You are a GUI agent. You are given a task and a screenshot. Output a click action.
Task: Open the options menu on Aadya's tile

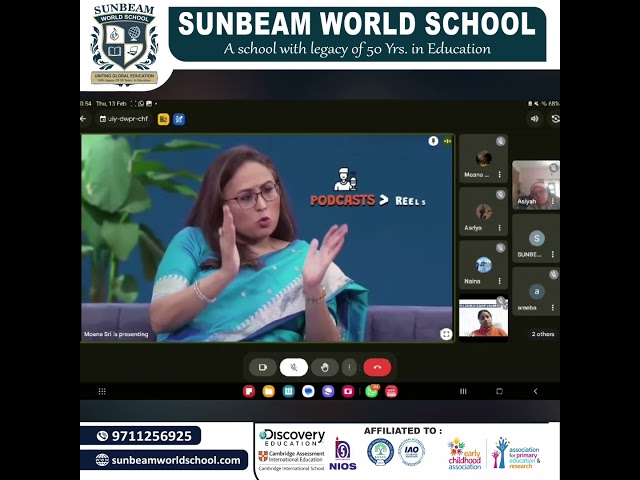point(499,228)
